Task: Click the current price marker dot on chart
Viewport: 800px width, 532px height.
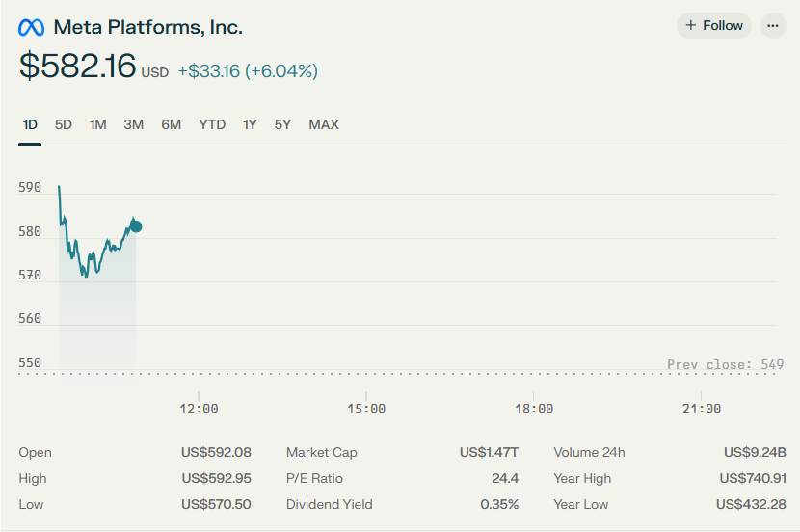Action: (136, 226)
